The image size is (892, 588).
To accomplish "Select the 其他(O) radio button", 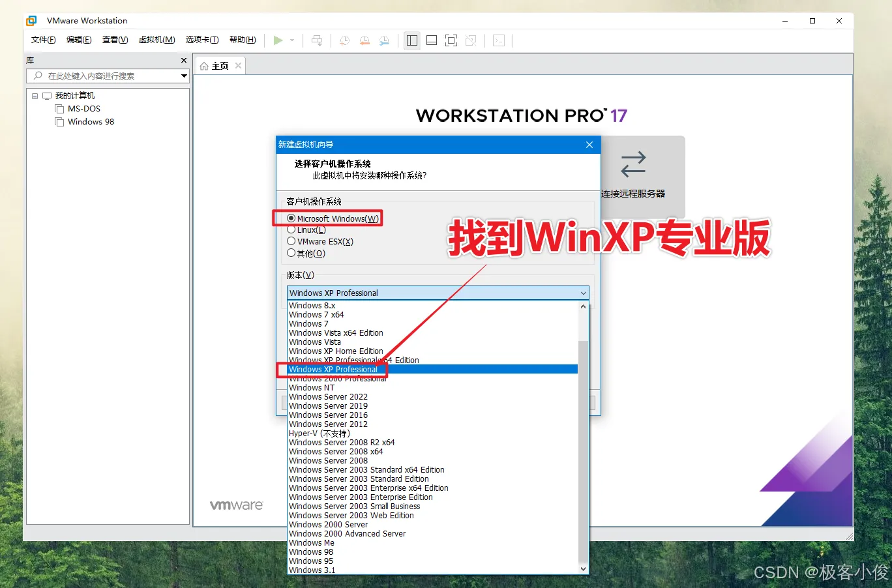I will pyautogui.click(x=291, y=253).
